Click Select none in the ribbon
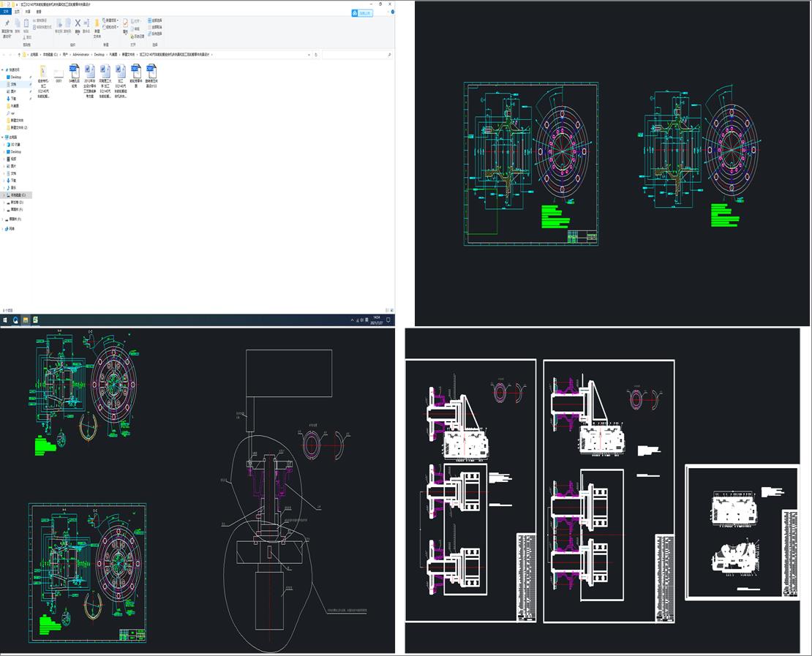The image size is (812, 656). (x=155, y=27)
